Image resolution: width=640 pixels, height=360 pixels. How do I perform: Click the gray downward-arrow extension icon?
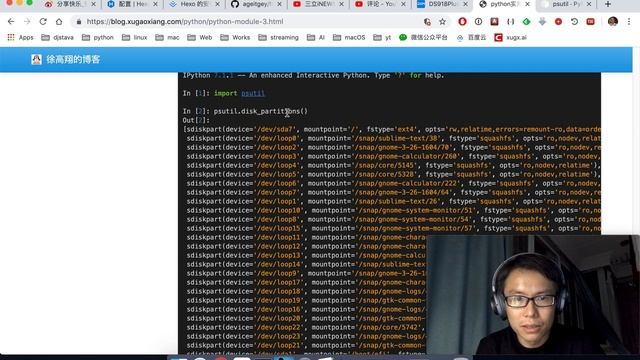[542, 22]
